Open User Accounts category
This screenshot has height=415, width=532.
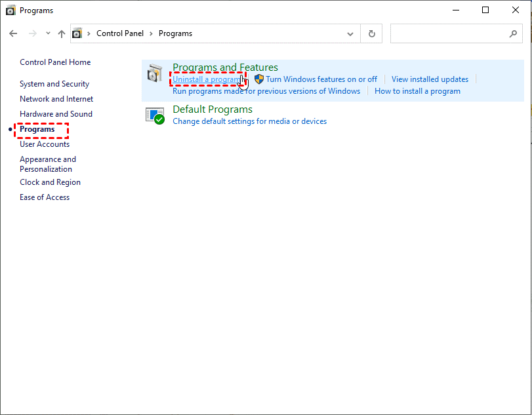(x=45, y=144)
